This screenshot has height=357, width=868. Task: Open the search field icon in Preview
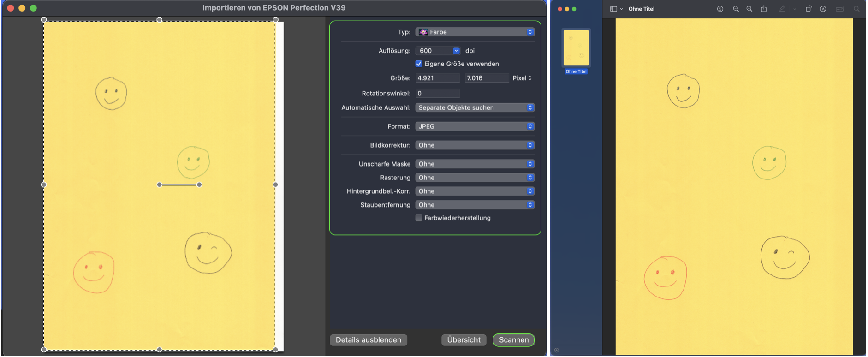[x=856, y=9]
